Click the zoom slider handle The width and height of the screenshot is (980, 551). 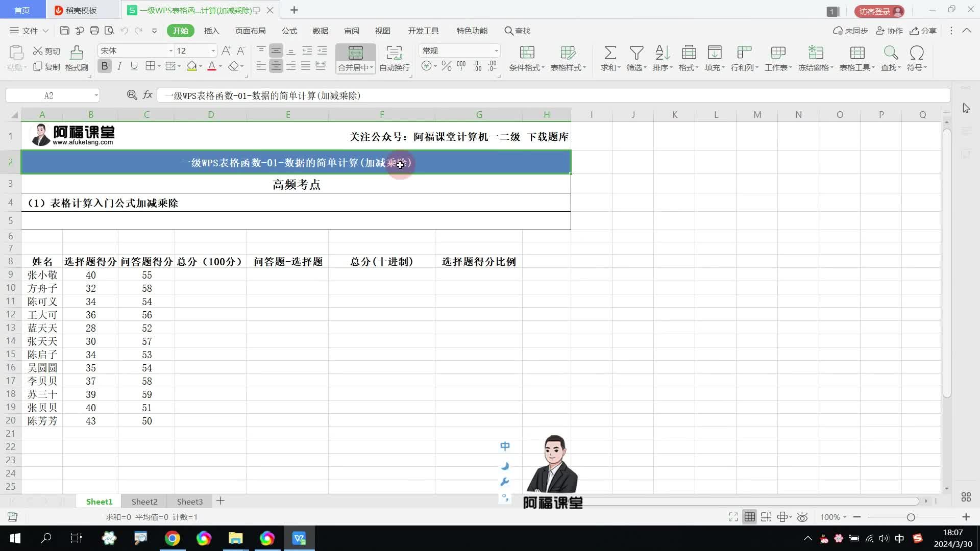pos(911,517)
